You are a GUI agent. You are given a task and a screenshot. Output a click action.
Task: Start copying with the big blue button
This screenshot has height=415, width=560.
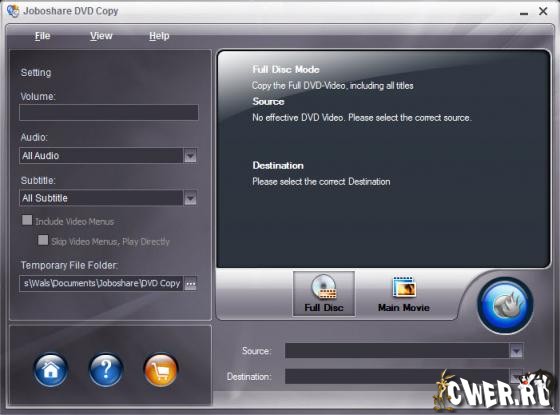click(505, 306)
